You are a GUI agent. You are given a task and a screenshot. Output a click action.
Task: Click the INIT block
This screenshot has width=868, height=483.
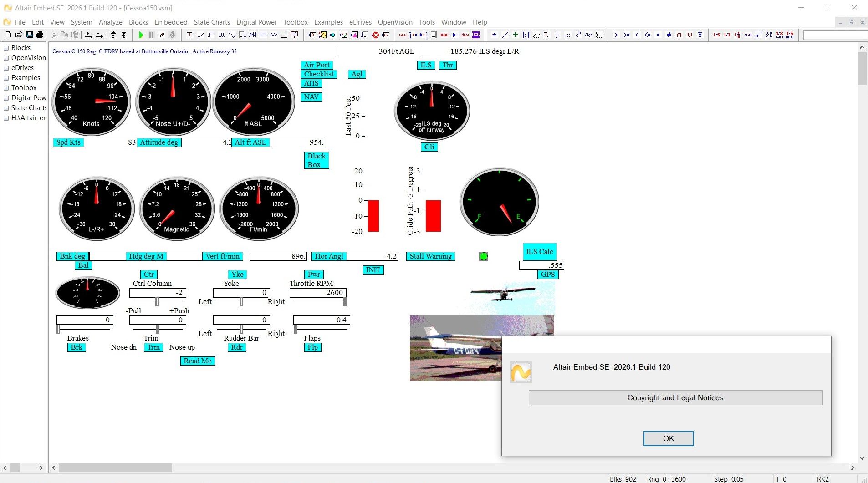click(x=373, y=269)
